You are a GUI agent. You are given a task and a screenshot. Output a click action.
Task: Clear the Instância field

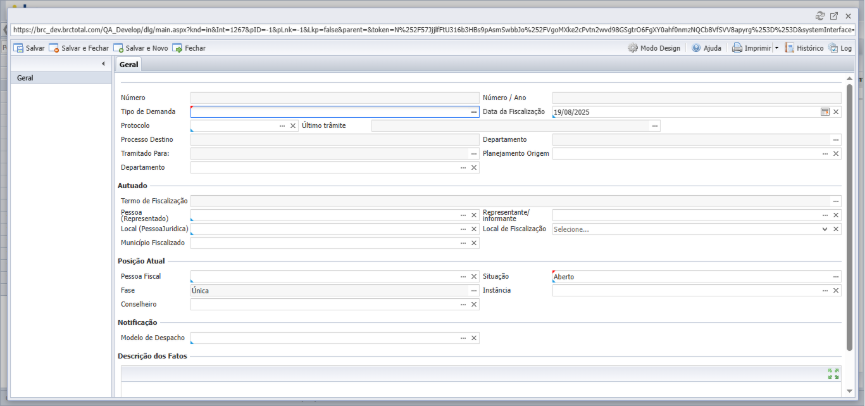pyautogui.click(x=836, y=290)
